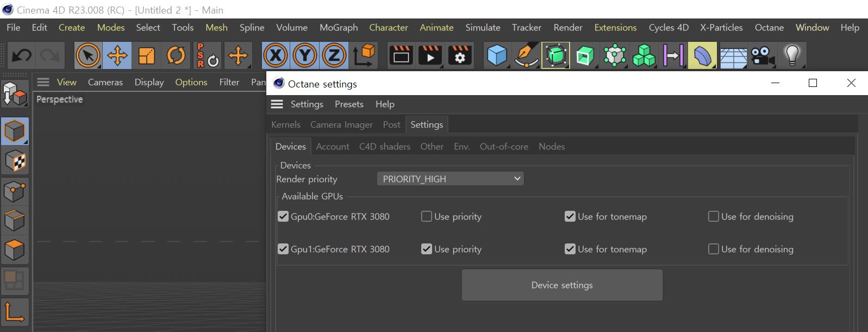The height and width of the screenshot is (332, 868).
Task: Switch to Edges mode
Action: point(15,221)
